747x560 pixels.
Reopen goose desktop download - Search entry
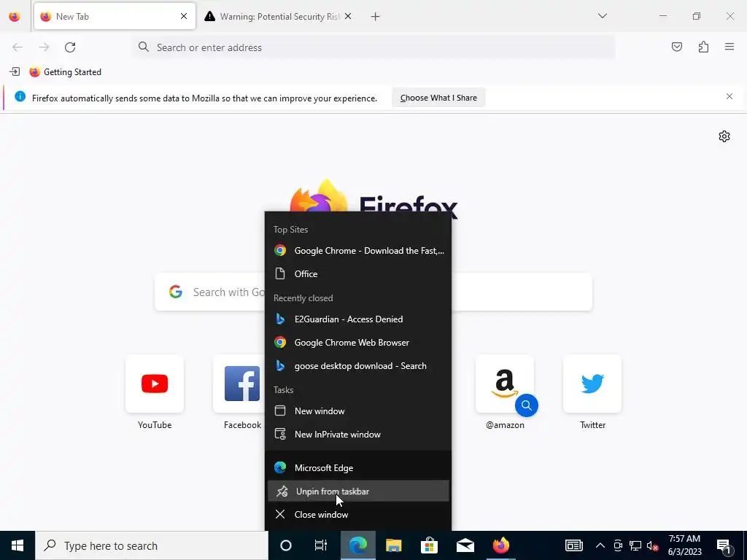coord(358,366)
